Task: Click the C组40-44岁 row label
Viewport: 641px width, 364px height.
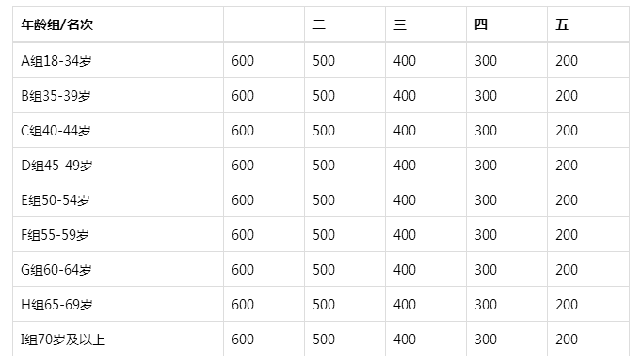Action: pyautogui.click(x=56, y=131)
